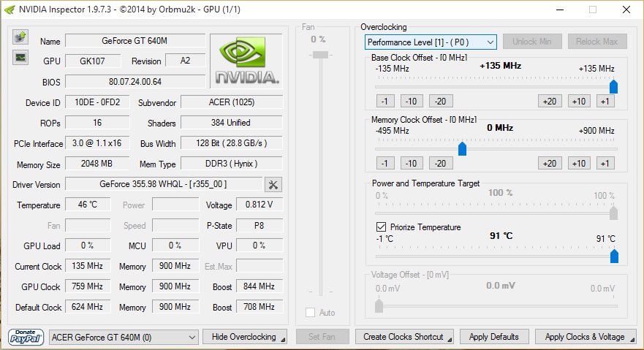Click -20 under Memory Clock Offset
The height and width of the screenshot is (350, 644).
tap(441, 163)
